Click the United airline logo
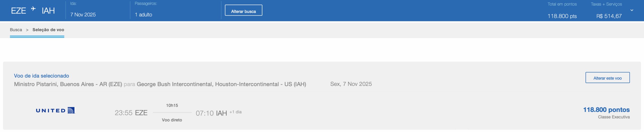Screen dimensions: 644x132 55,110
